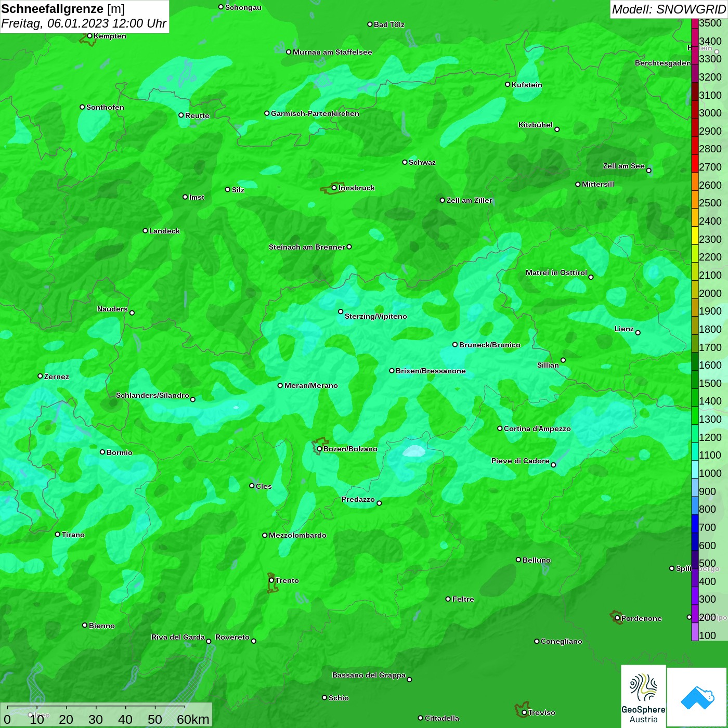Click the Bassano del Grappa label
Screen dimensions: 728x728
point(369,675)
